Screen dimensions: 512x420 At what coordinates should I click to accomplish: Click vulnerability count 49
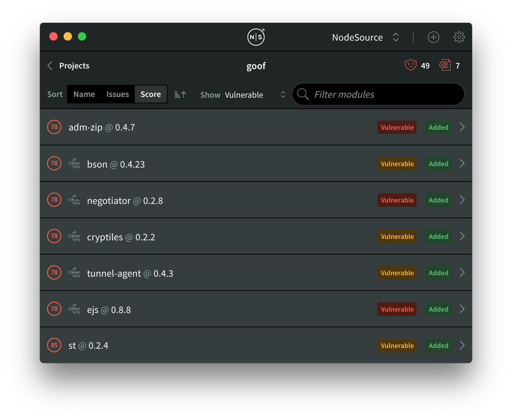tap(425, 66)
